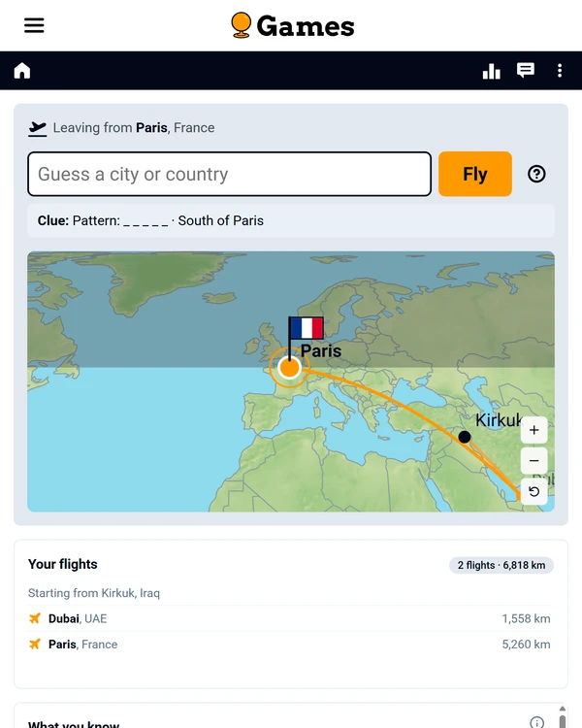Viewport: 582px width, 728px height.
Task: Click the 5,260 km distance value
Action: tap(526, 644)
